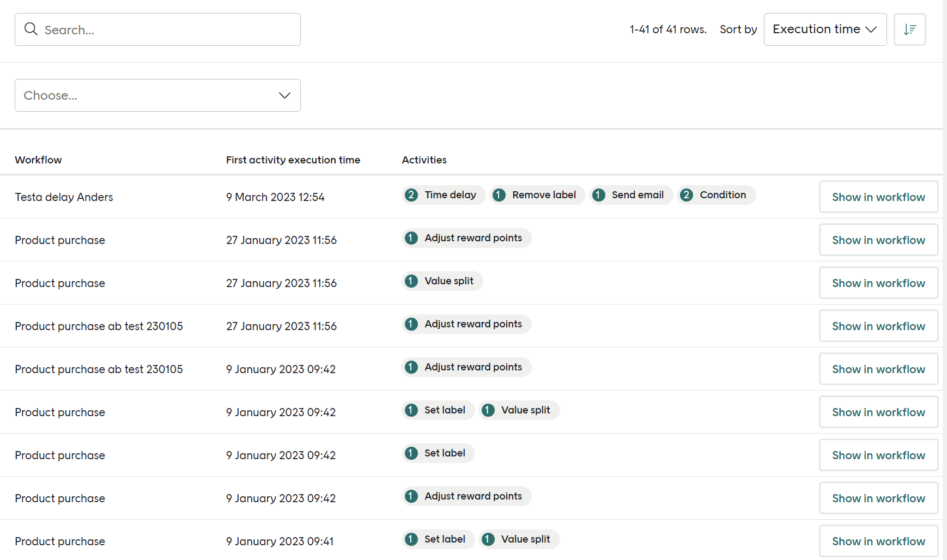The height and width of the screenshot is (560, 947).
Task: Click the 1-41 of 41 rows text
Action: [x=667, y=29]
